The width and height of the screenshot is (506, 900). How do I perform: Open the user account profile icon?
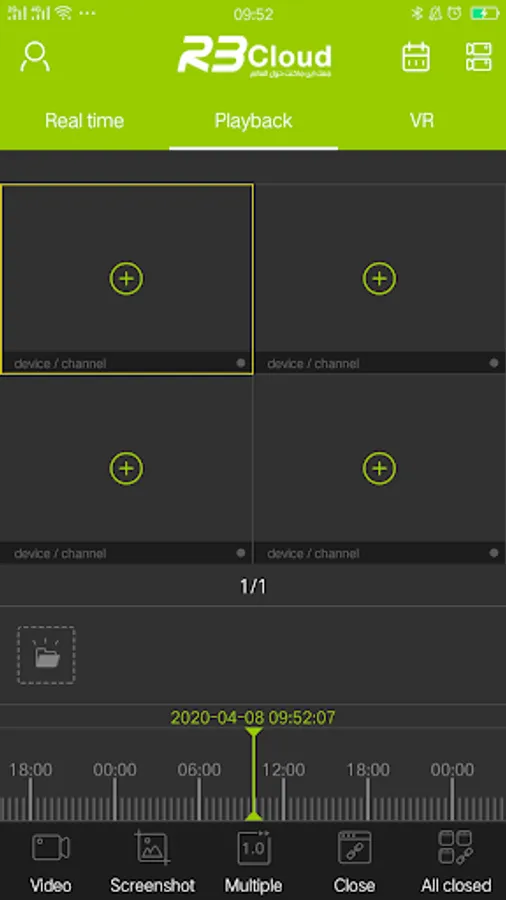click(x=35, y=57)
